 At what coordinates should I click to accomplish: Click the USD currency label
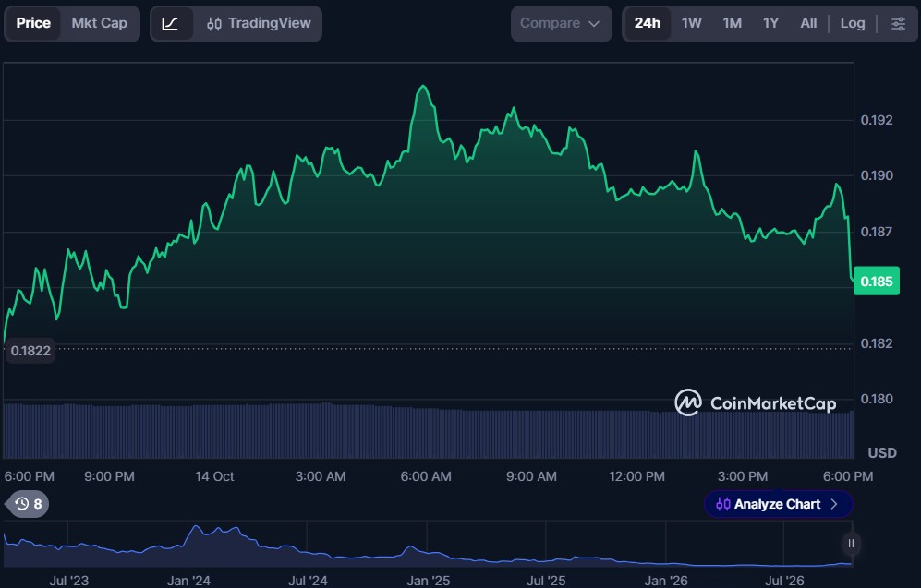tap(882, 453)
